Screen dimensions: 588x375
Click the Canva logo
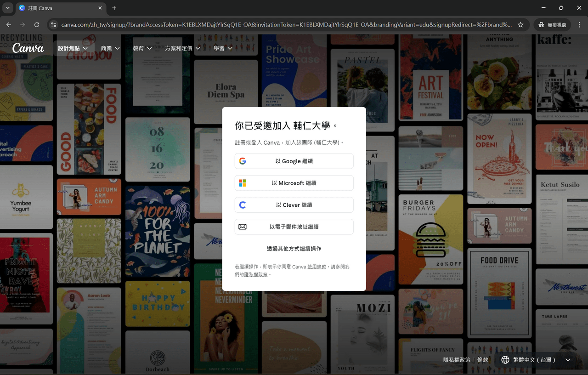tap(28, 48)
